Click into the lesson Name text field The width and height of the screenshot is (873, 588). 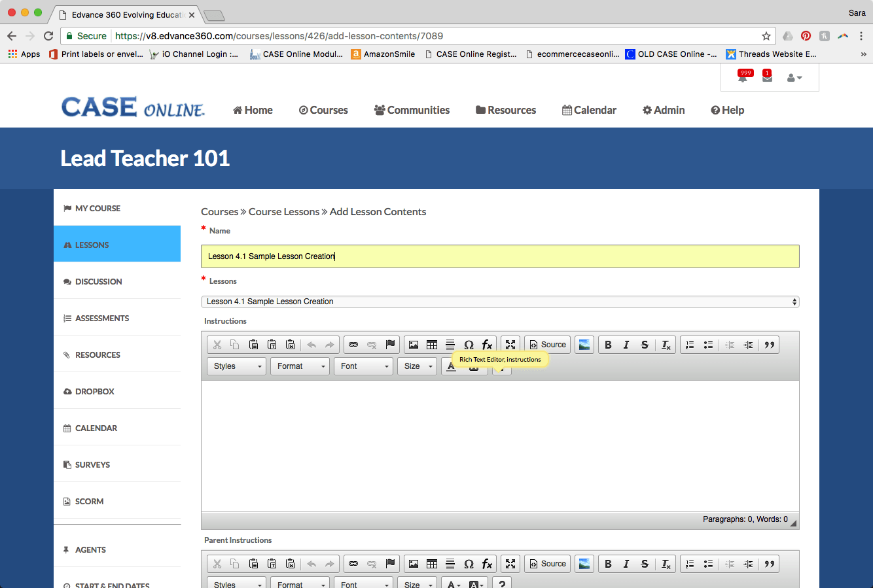coord(499,256)
